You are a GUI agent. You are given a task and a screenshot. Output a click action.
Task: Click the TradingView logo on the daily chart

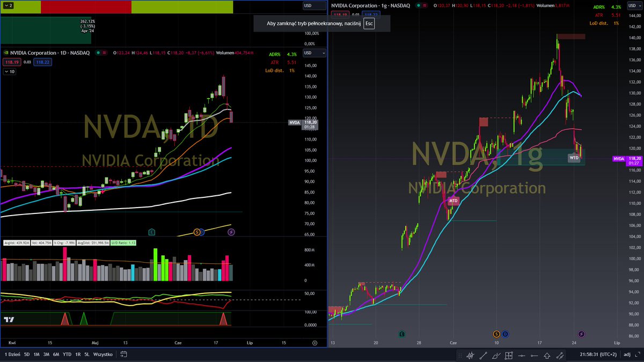click(x=9, y=319)
